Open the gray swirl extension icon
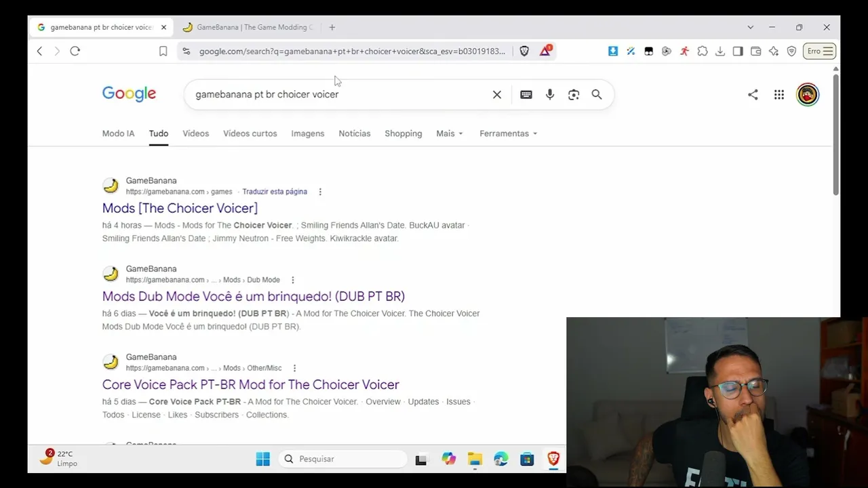The height and width of the screenshot is (488, 868). [667, 51]
